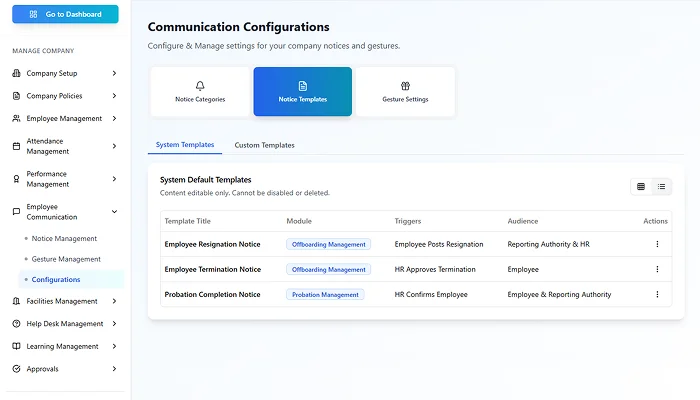Screen dimensions: 700x400
Task: Select the System Templates tab
Action: click(x=185, y=145)
